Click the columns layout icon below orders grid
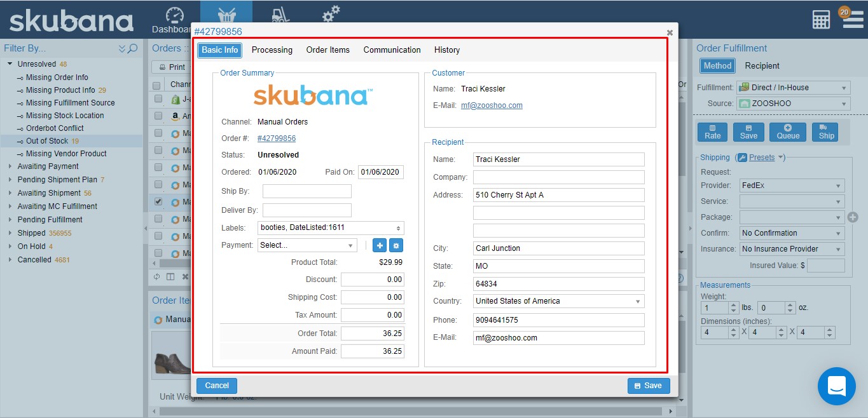Image resolution: width=868 pixels, height=418 pixels. pos(170,277)
